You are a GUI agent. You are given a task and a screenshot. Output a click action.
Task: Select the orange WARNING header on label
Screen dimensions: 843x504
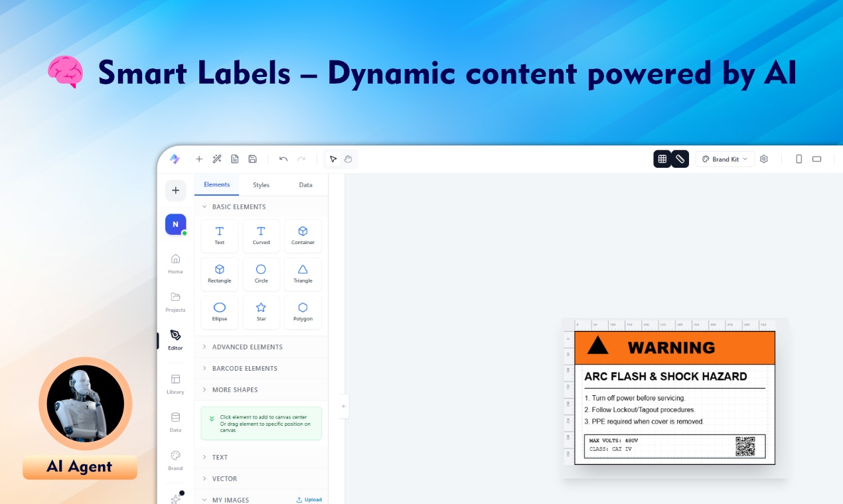(x=674, y=347)
